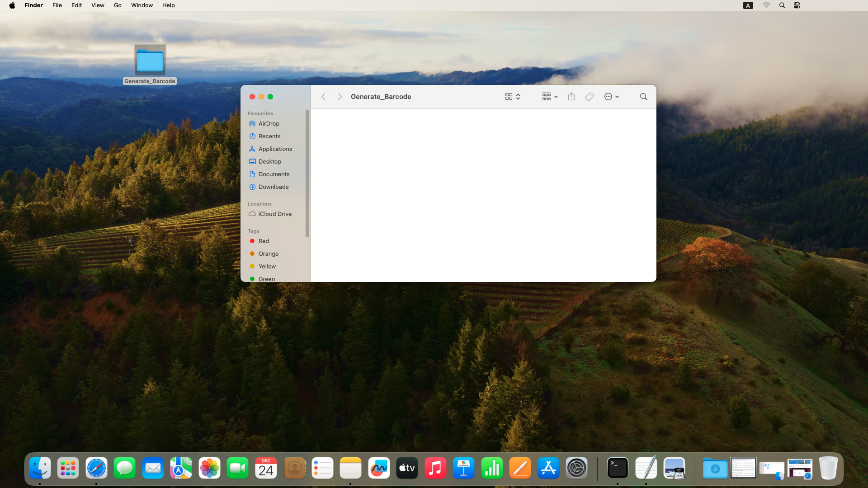Open AirDrop from the sidebar

click(x=269, y=123)
